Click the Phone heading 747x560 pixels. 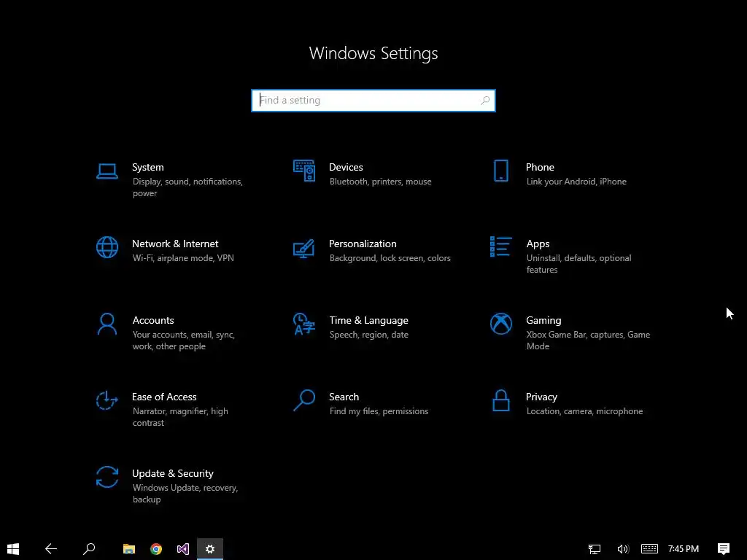540,167
